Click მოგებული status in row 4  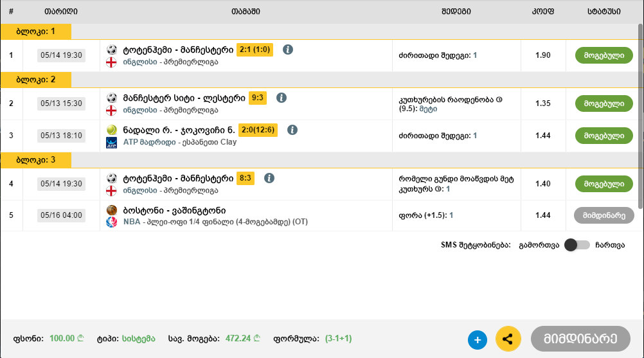click(x=604, y=184)
